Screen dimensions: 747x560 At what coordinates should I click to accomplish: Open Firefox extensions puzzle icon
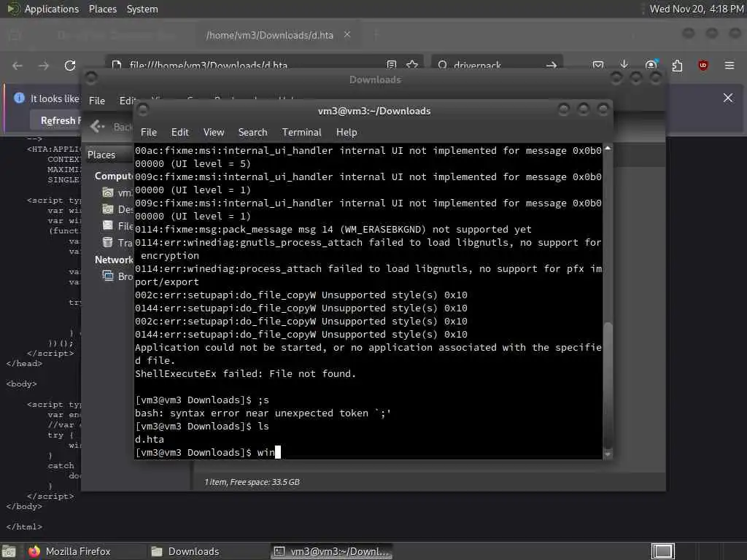click(x=677, y=65)
